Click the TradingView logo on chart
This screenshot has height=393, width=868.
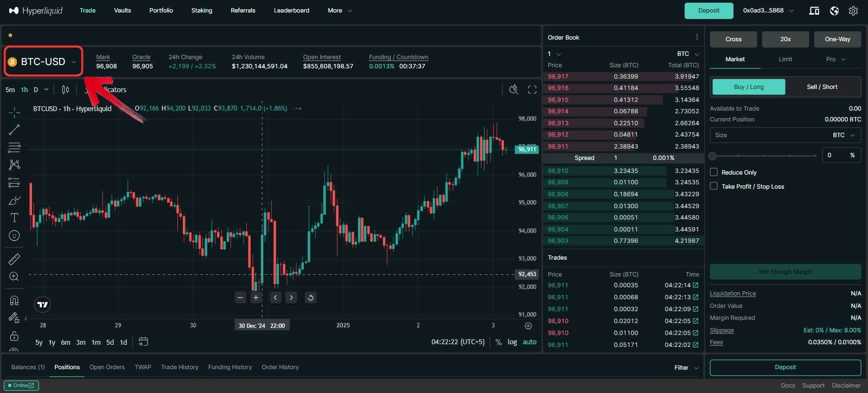click(43, 305)
